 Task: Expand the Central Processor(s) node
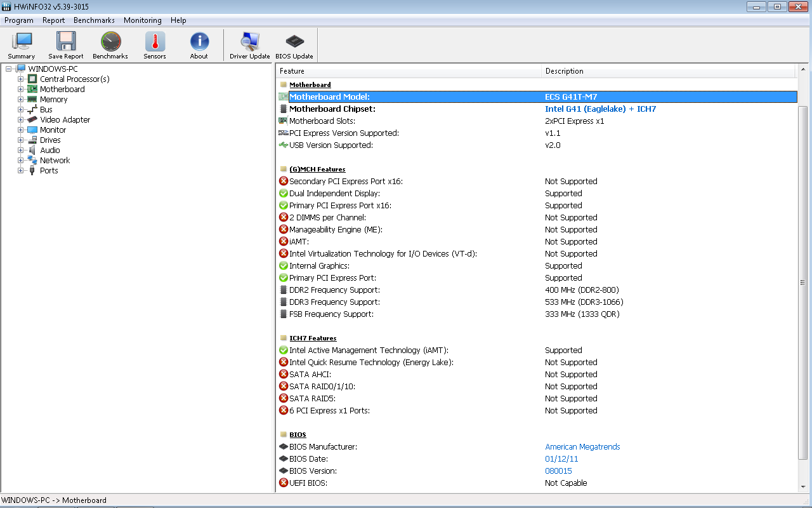pyautogui.click(x=20, y=79)
